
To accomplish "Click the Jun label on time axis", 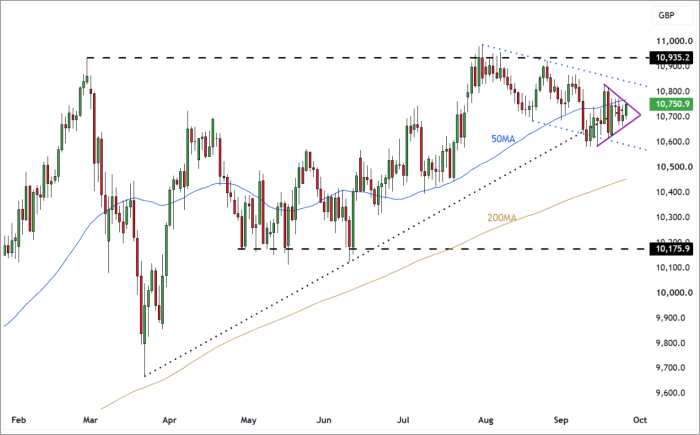I will click(x=324, y=420).
